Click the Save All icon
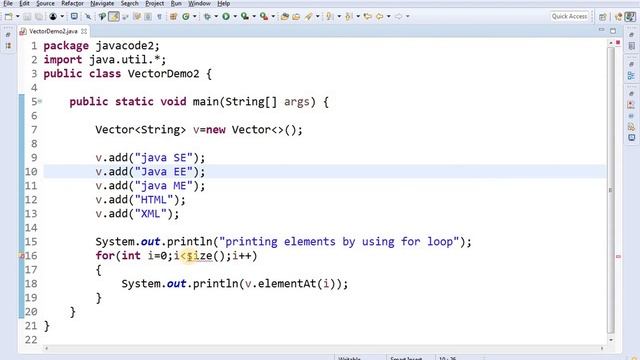640x360 pixels. 39,17
